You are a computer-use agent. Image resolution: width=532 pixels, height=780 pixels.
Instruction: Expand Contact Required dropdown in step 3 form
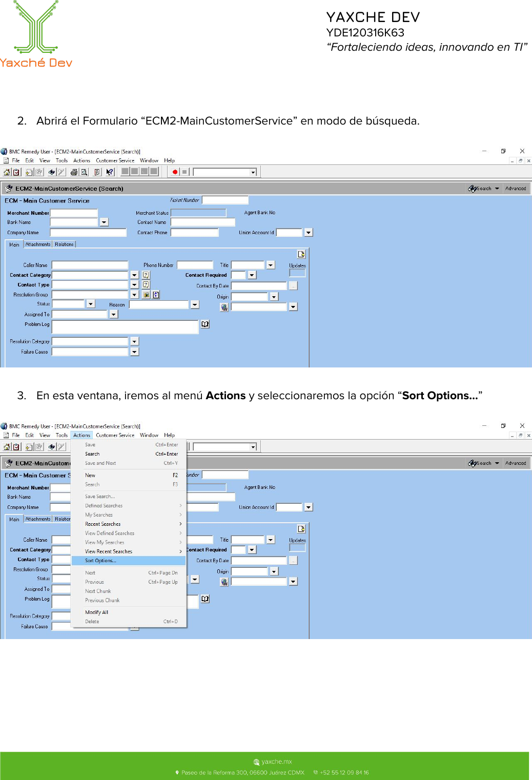click(x=252, y=549)
